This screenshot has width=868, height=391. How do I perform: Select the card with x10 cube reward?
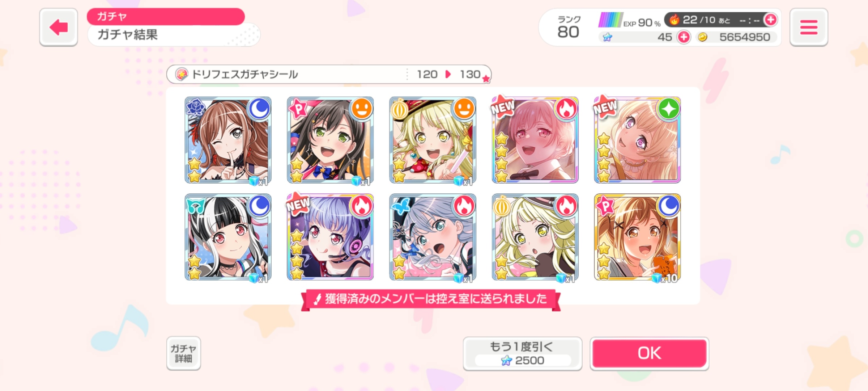coord(637,237)
